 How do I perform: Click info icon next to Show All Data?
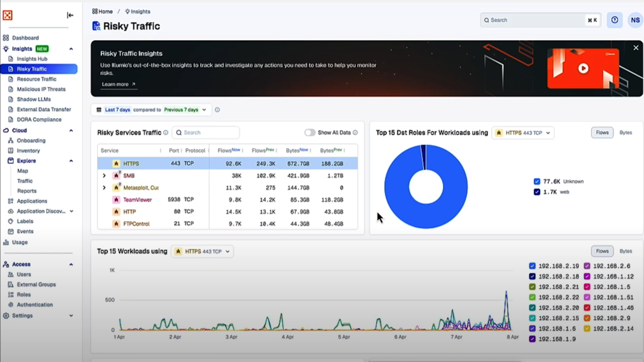[355, 133]
